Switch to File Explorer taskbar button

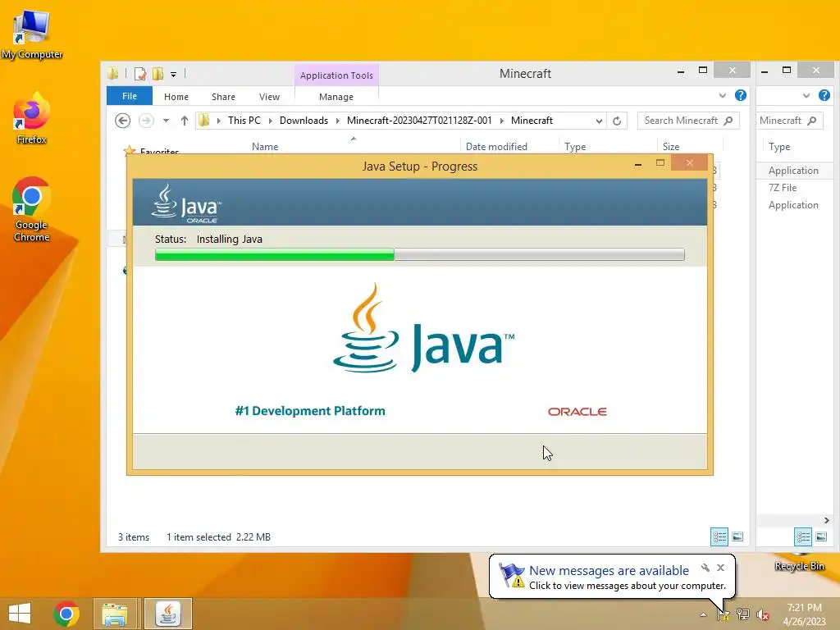[x=115, y=614]
